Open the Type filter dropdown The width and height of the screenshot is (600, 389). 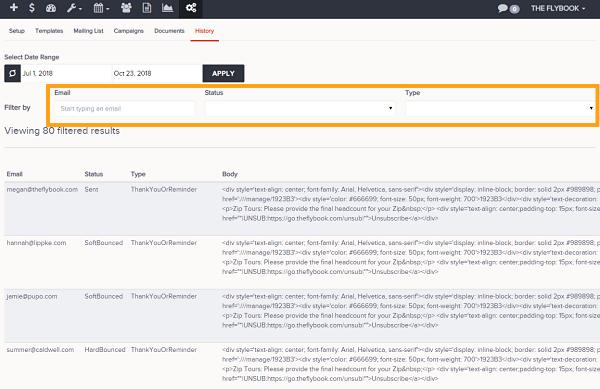500,109
